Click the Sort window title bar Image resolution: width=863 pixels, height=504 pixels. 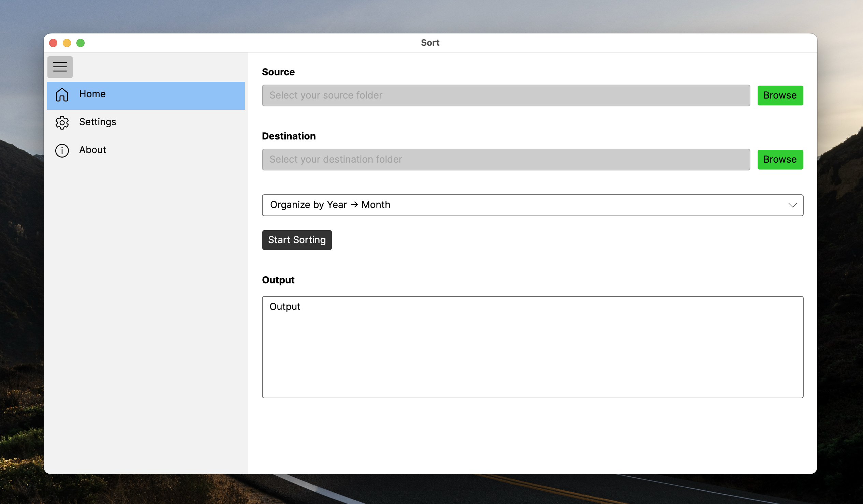[430, 43]
